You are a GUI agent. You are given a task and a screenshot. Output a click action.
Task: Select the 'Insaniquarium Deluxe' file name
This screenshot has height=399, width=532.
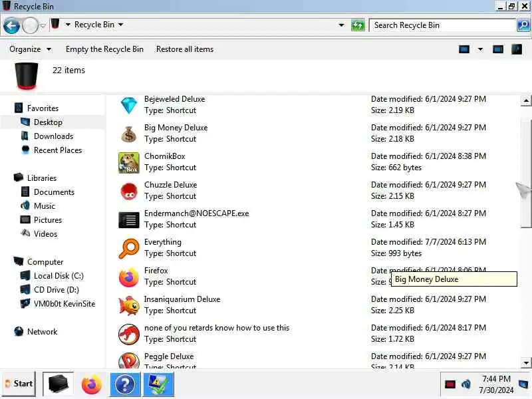tap(182, 299)
